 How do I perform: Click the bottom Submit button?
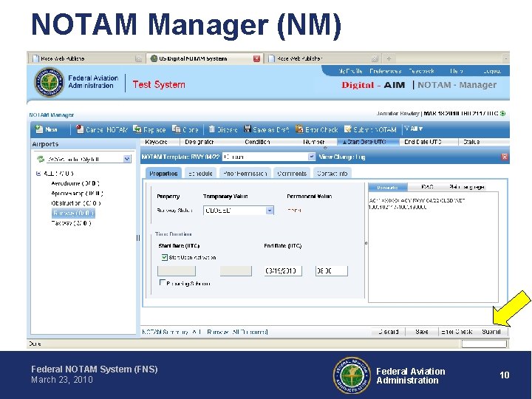491,332
